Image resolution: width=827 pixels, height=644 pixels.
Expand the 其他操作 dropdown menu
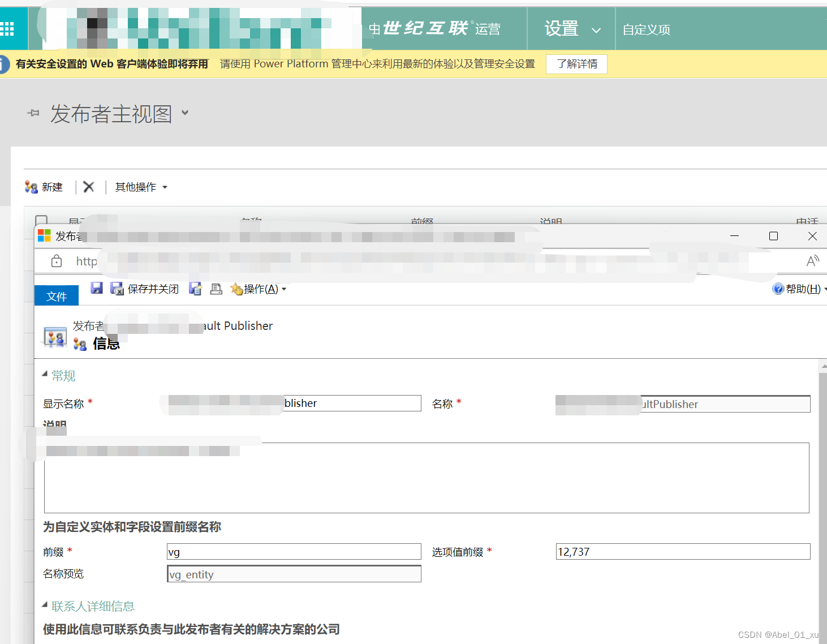click(141, 187)
